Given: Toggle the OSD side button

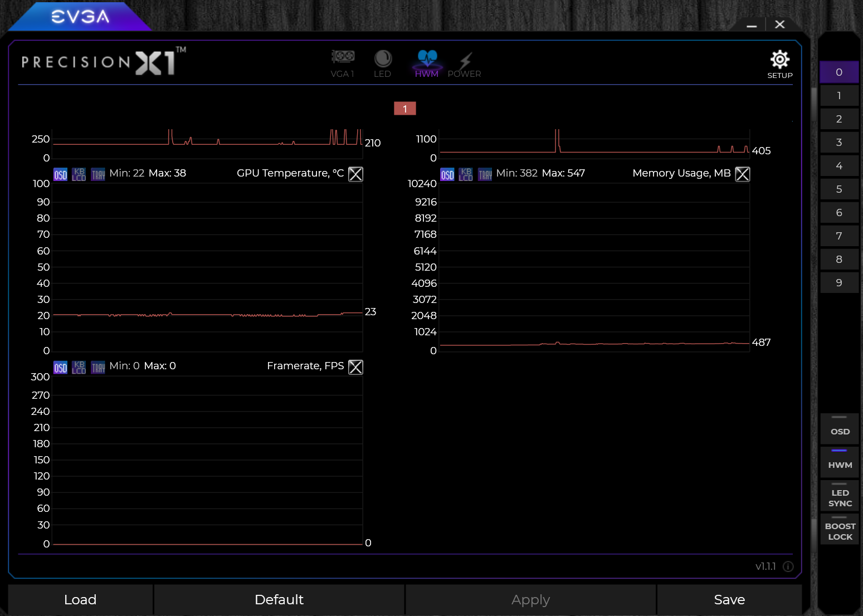Looking at the screenshot, I should click(840, 428).
